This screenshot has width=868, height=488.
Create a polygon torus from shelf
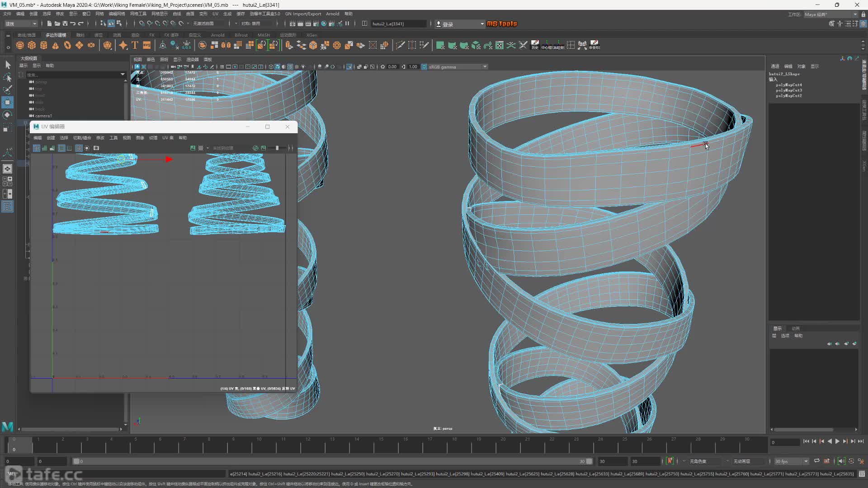67,45
